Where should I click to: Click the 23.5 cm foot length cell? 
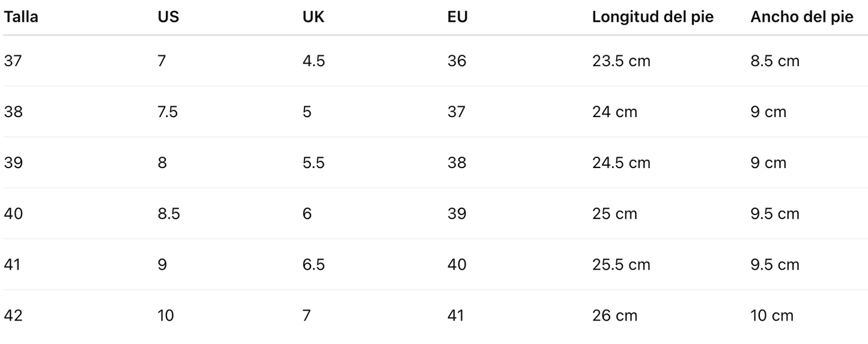click(x=621, y=61)
